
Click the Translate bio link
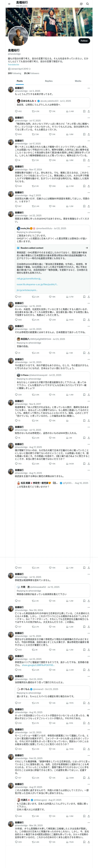[x=14, y=65]
